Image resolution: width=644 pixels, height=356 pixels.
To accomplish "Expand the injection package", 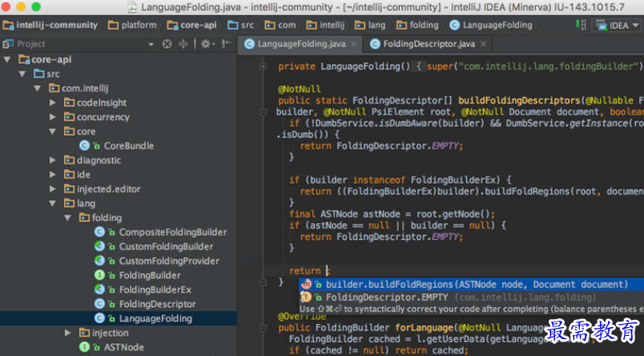I will (68, 333).
